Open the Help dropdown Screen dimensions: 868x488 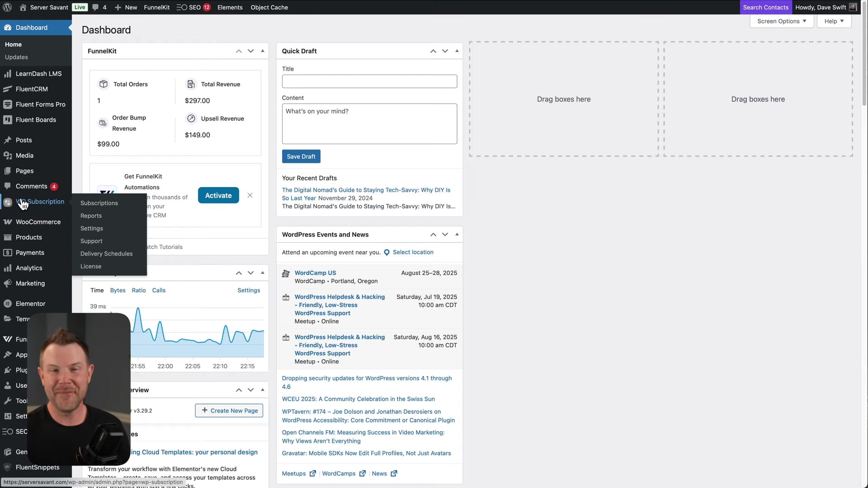pos(834,21)
